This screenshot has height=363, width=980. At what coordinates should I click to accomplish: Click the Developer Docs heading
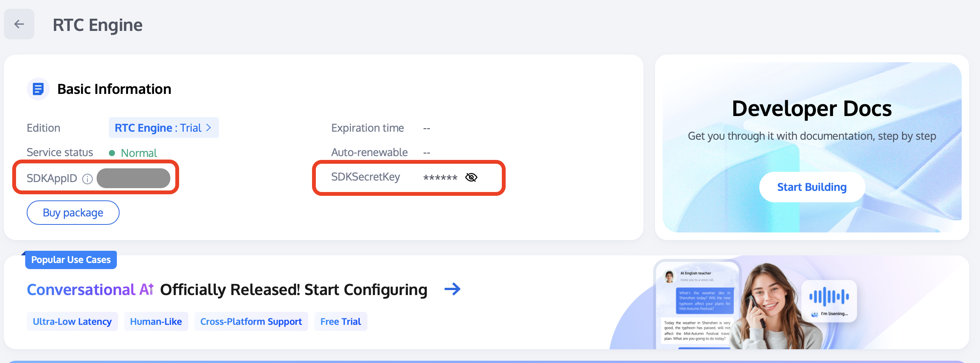pyautogui.click(x=812, y=108)
